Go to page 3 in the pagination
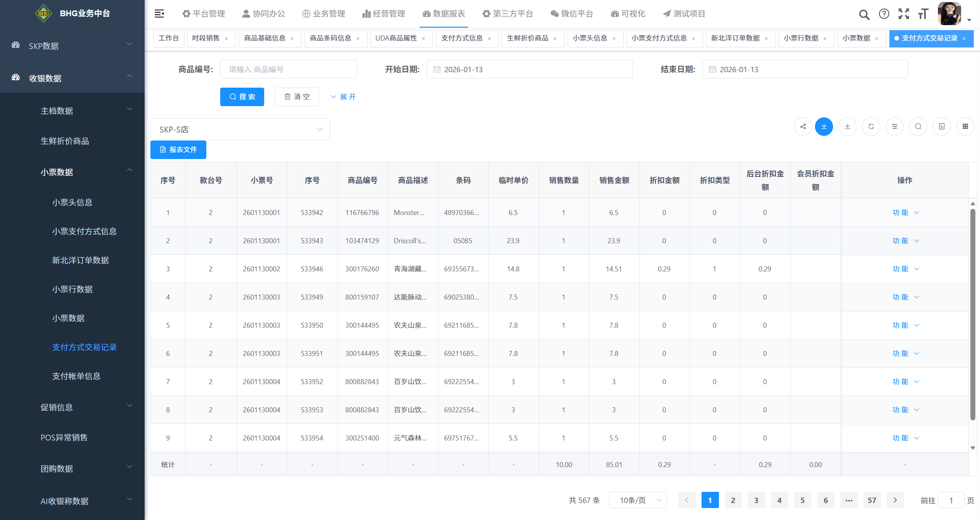Viewport: 980px width, 520px height. coord(756,500)
